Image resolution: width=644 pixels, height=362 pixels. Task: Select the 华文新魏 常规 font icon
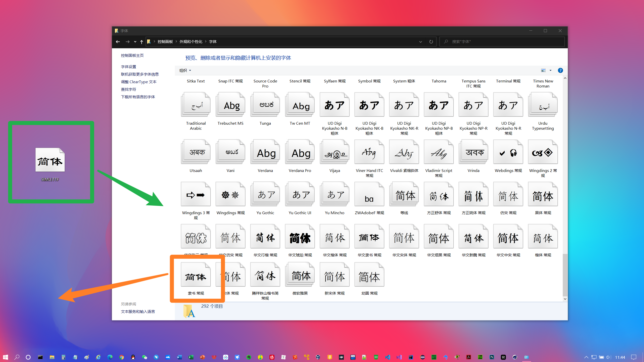pos(473,237)
